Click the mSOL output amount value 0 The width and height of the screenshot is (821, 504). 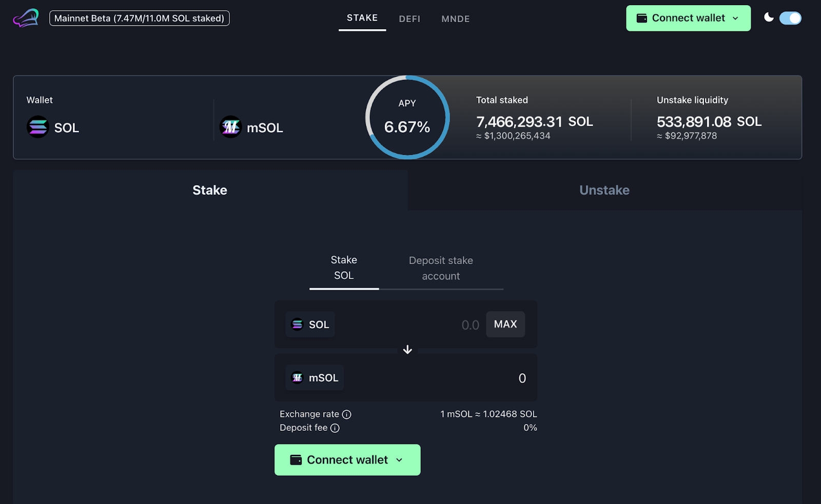coord(522,378)
